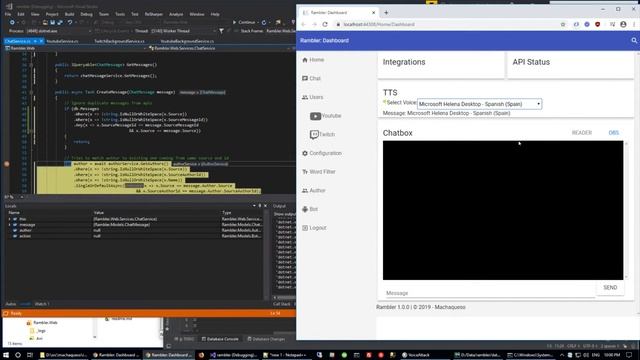Switch to the YoutubeBackgroundService.cs tab
Viewport: 640px width, 360px height.
(x=187, y=41)
